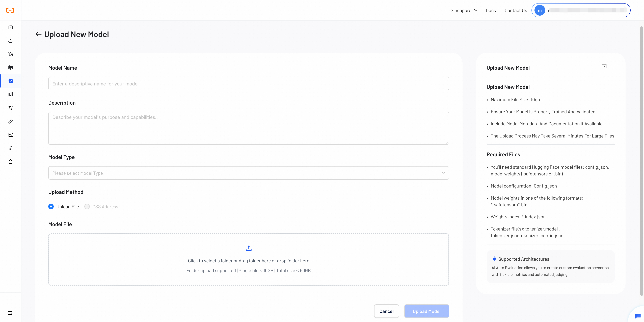Open the Docs link in header
The image size is (644, 322).
491,11
